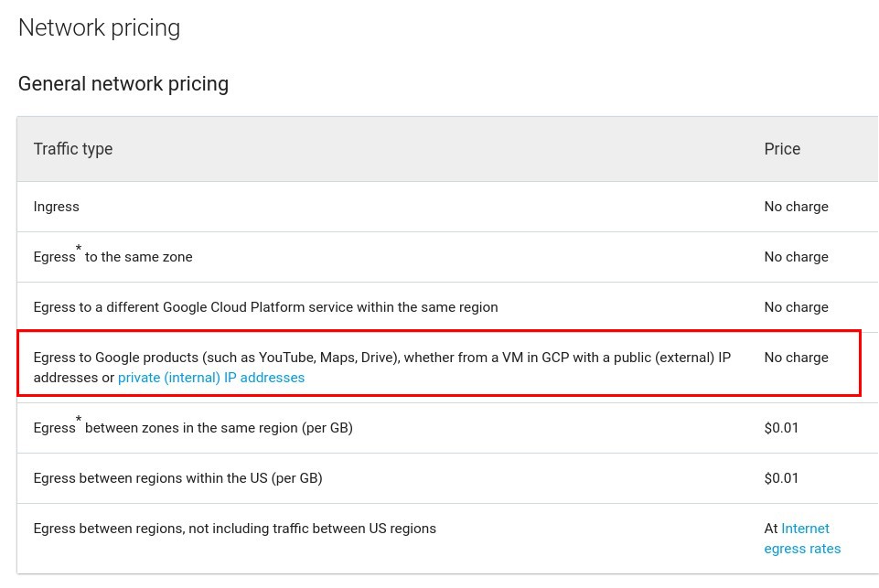Open the private (internal) IP addresses link
The height and width of the screenshot is (588, 879).
coord(211,378)
